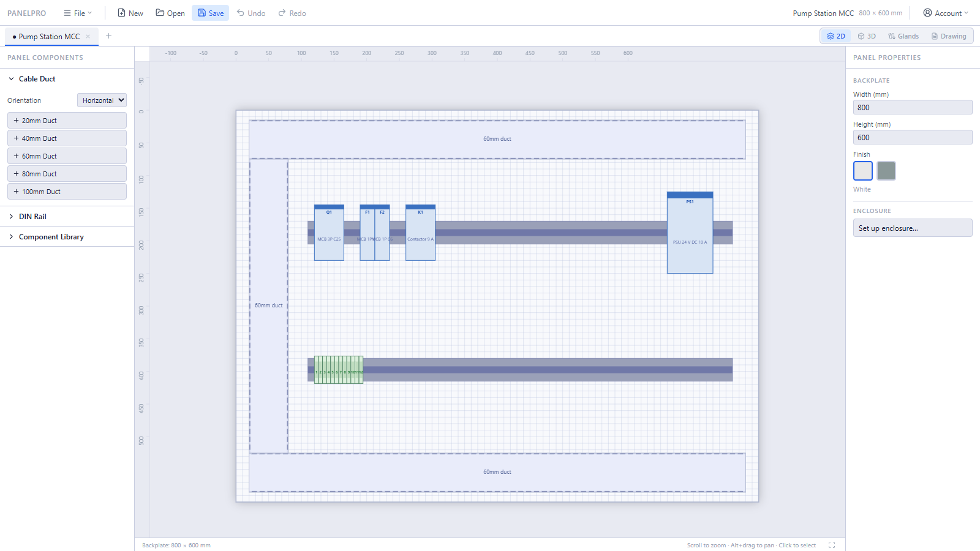
Task: Select the Pump Station MCC tab
Action: tap(49, 37)
